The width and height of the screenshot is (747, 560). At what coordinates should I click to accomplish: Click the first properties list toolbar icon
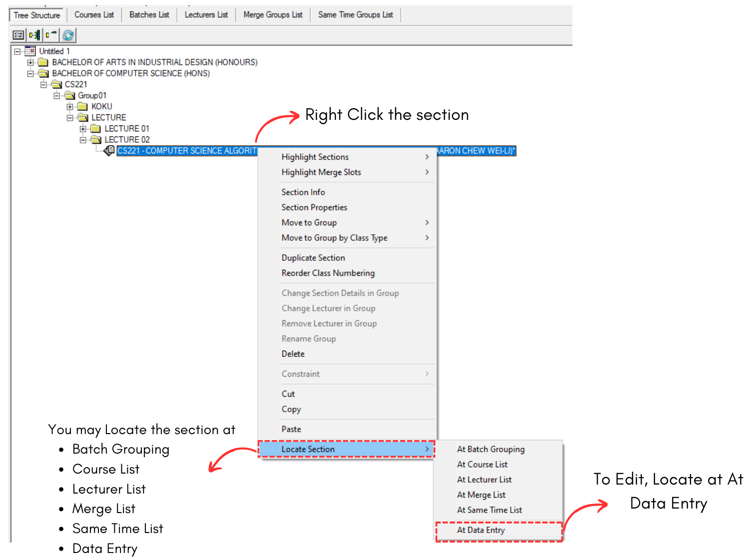(x=18, y=35)
